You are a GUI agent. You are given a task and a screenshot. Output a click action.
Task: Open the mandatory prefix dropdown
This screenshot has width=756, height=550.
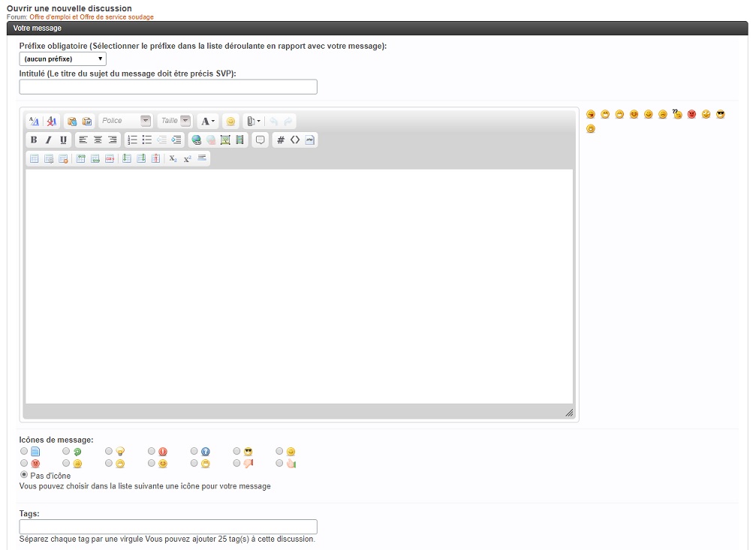point(63,59)
